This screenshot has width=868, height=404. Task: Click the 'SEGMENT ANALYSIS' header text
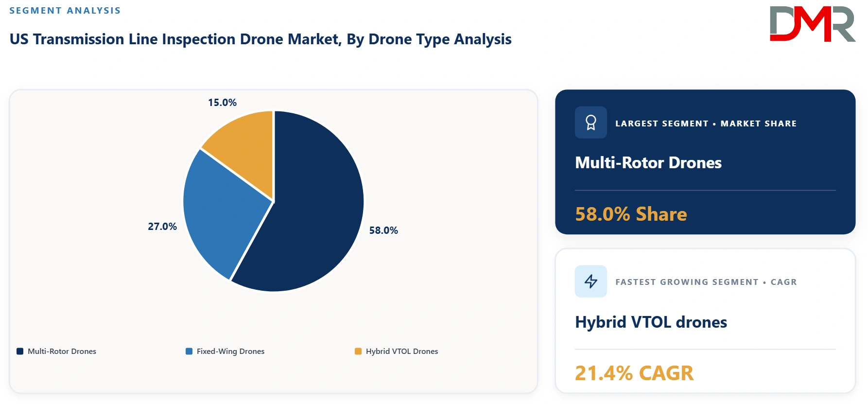click(65, 11)
